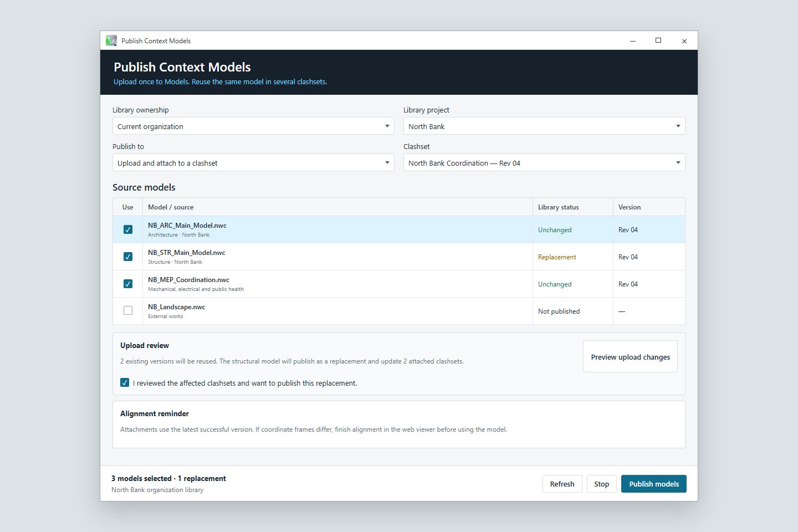Viewport: 798px width, 532px height.
Task: Select the NB_Landscape.nwc file name
Action: click(177, 307)
